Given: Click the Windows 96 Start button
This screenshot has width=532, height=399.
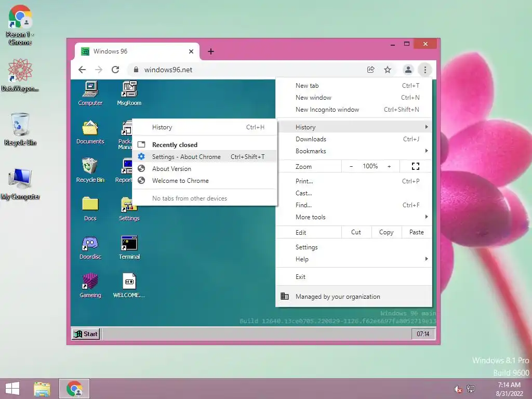Looking at the screenshot, I should [86, 334].
